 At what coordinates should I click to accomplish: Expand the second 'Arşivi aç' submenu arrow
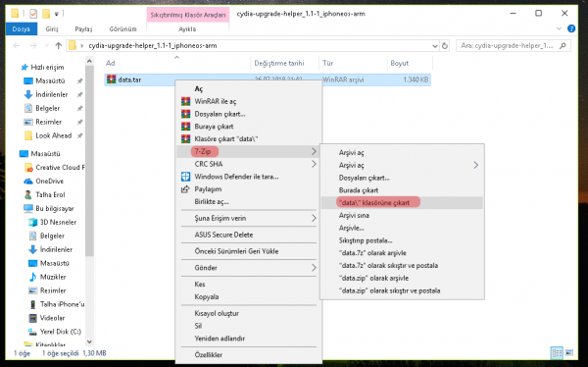tap(476, 165)
